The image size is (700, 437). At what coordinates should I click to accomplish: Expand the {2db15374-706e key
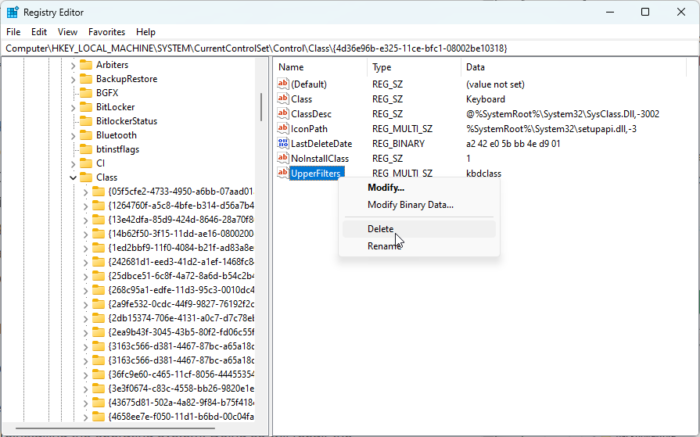86,318
